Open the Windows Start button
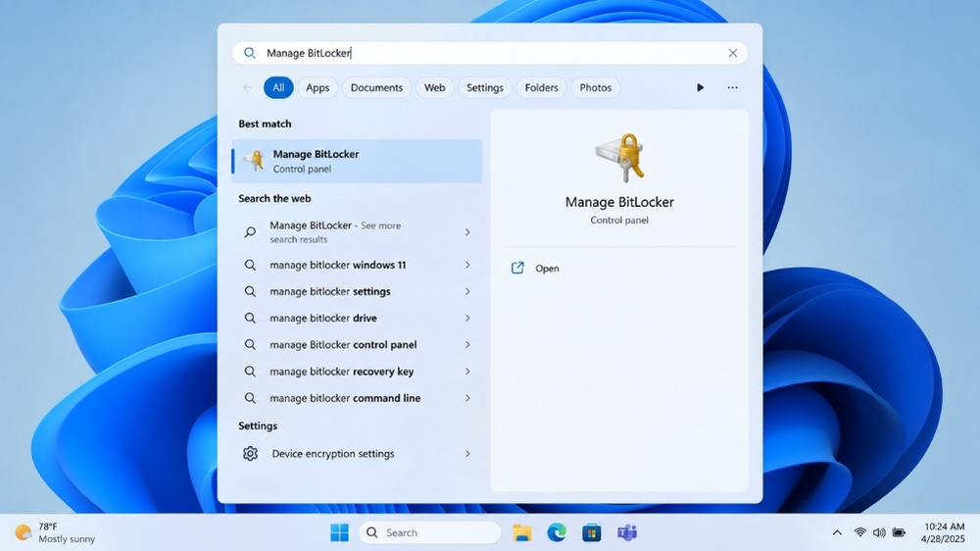This screenshot has height=551, width=980. 339,533
